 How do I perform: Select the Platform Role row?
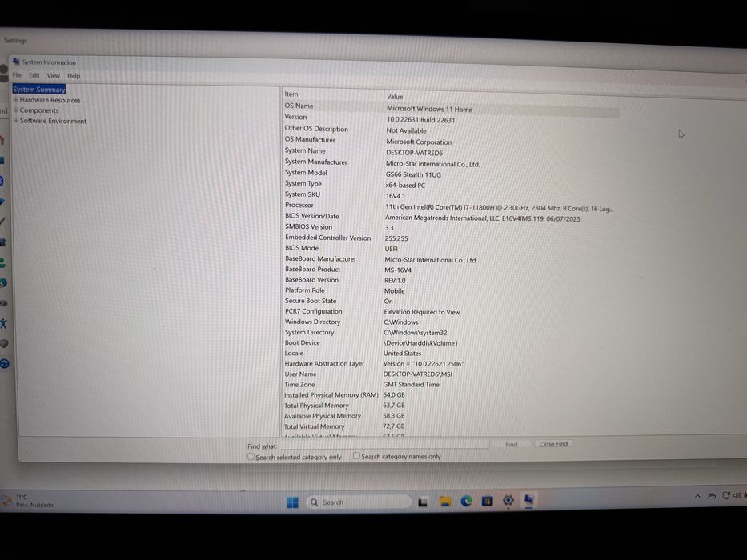coord(451,290)
